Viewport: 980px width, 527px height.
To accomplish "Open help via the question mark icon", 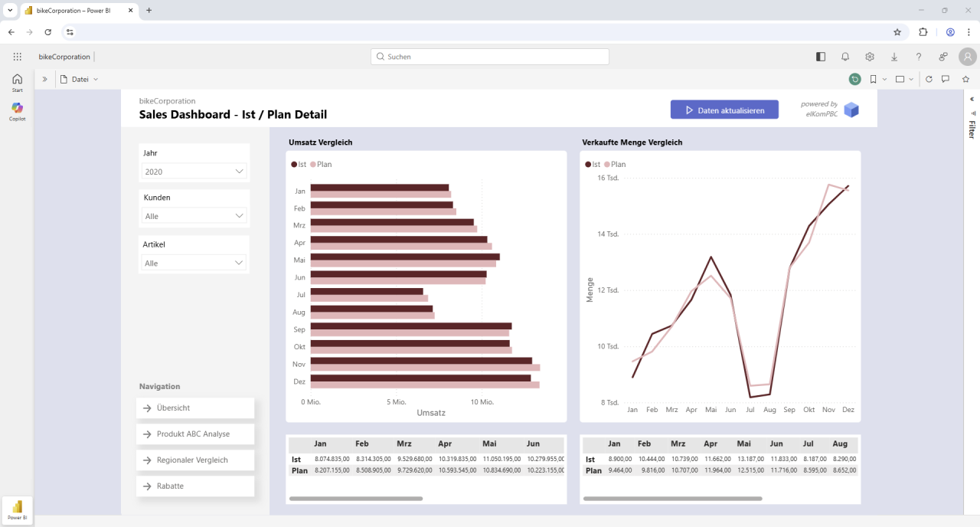I will pos(919,56).
